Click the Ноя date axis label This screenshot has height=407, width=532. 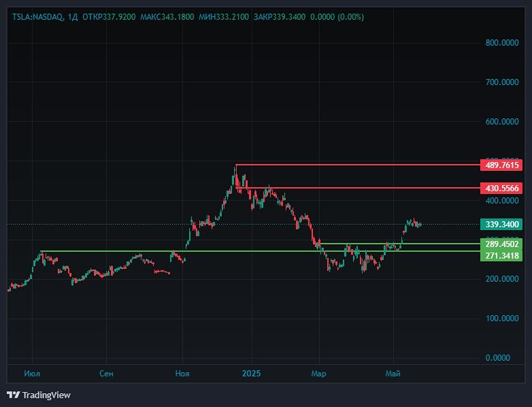click(x=182, y=374)
